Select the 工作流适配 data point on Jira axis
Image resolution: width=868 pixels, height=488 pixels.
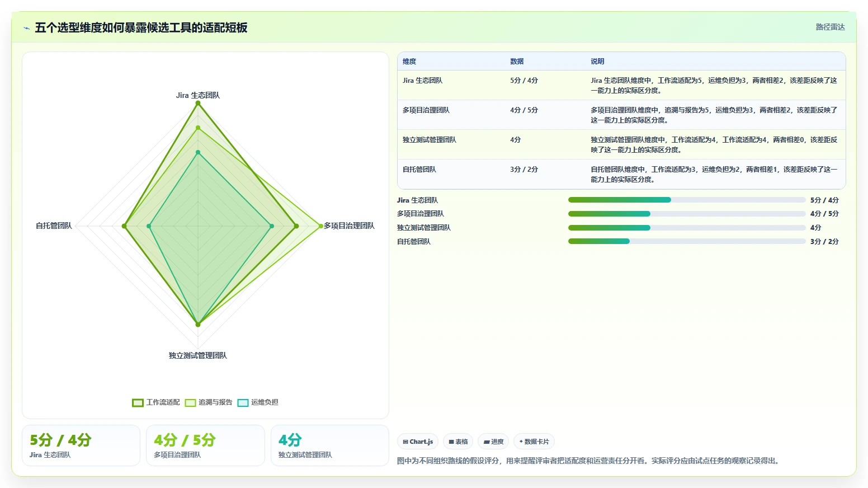(x=198, y=104)
